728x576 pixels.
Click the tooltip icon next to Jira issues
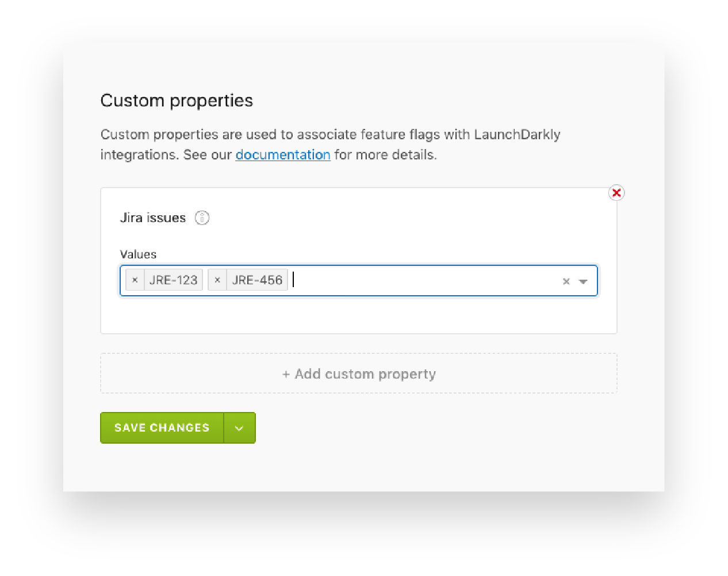pos(202,218)
